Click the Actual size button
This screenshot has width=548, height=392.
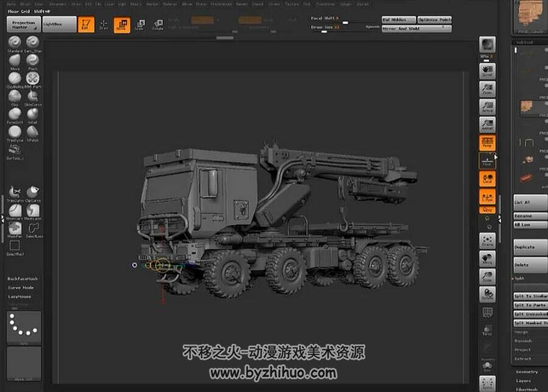(487, 107)
